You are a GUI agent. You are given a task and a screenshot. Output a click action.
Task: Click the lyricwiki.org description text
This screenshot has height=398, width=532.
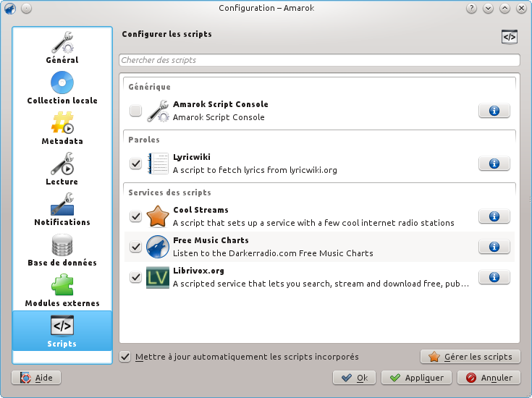coord(255,170)
